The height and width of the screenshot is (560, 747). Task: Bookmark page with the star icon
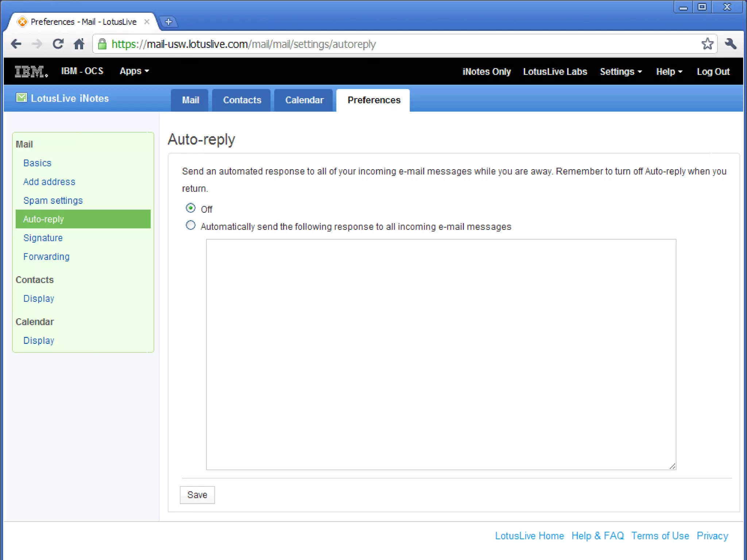pos(707,44)
